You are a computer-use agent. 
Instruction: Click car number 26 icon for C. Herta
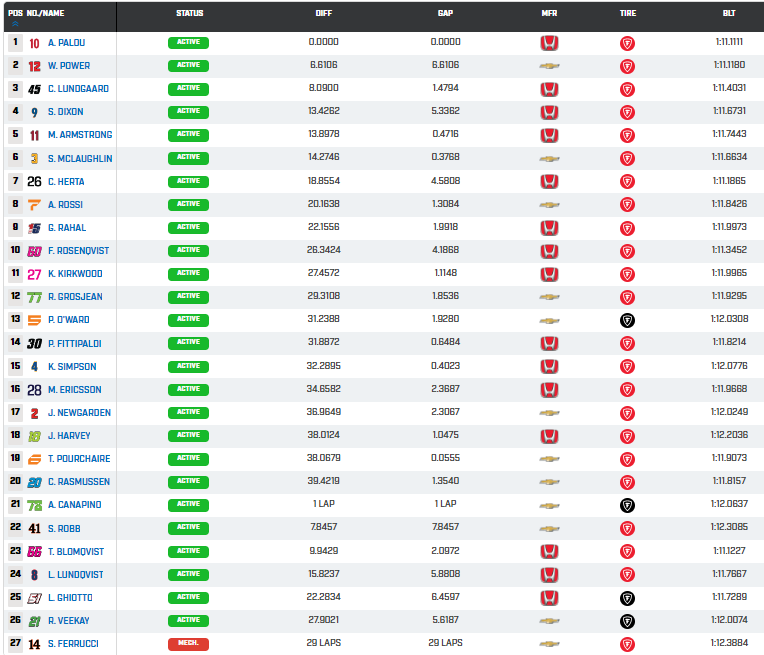pos(34,181)
